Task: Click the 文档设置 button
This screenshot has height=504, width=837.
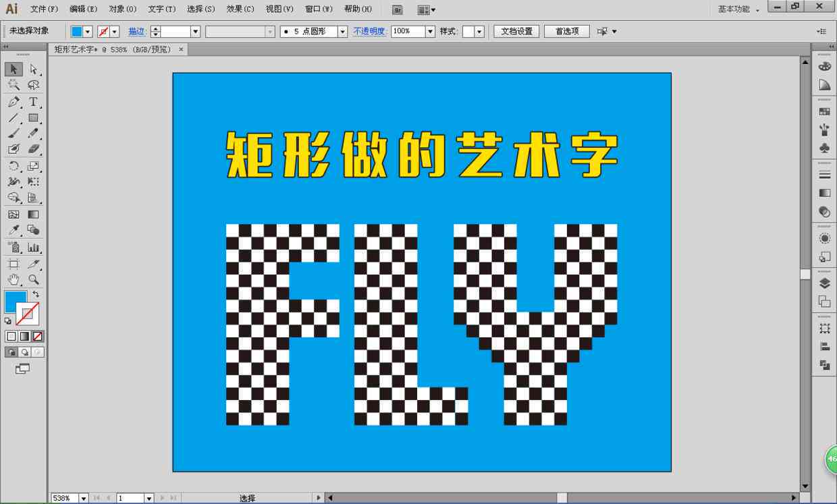Action: [x=516, y=32]
